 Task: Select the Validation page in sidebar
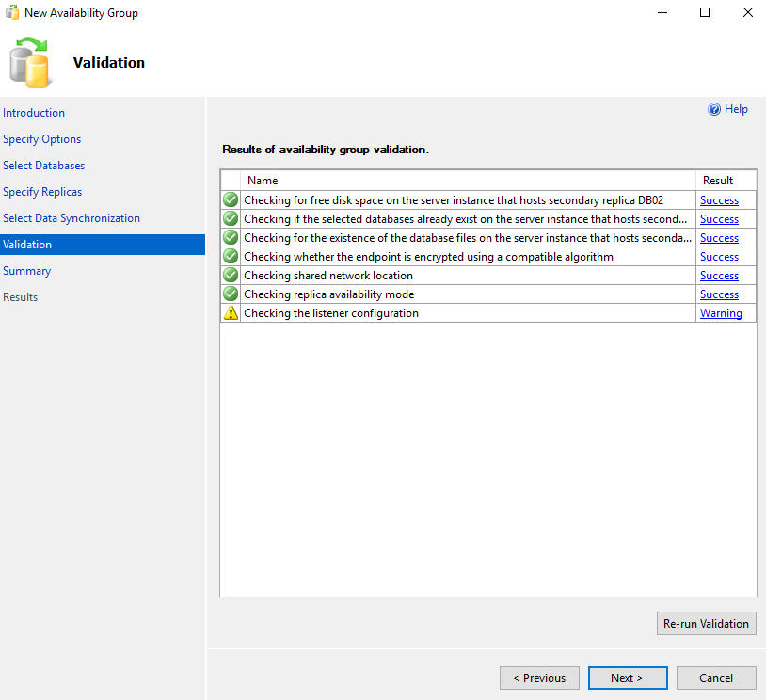click(x=103, y=245)
